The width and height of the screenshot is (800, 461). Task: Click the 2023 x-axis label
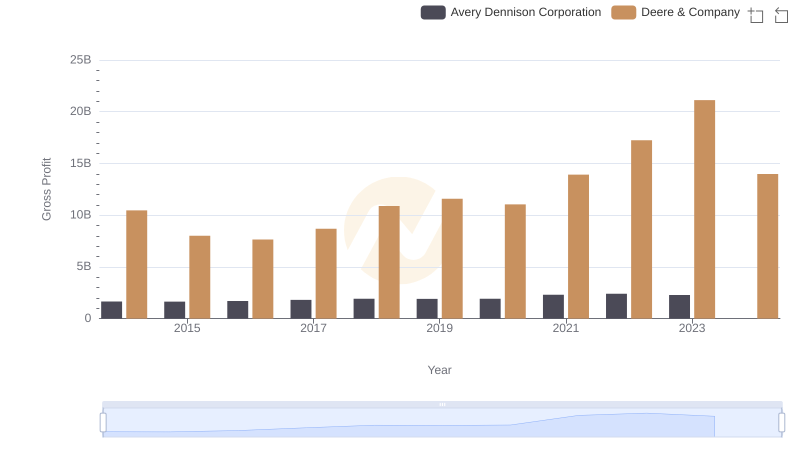tap(692, 328)
